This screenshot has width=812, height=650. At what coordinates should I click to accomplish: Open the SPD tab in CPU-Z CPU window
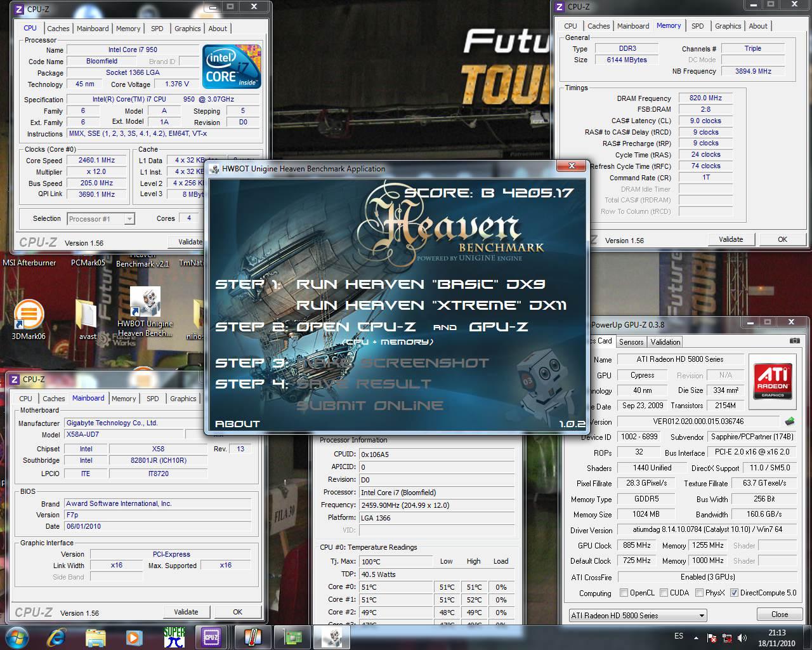157,29
